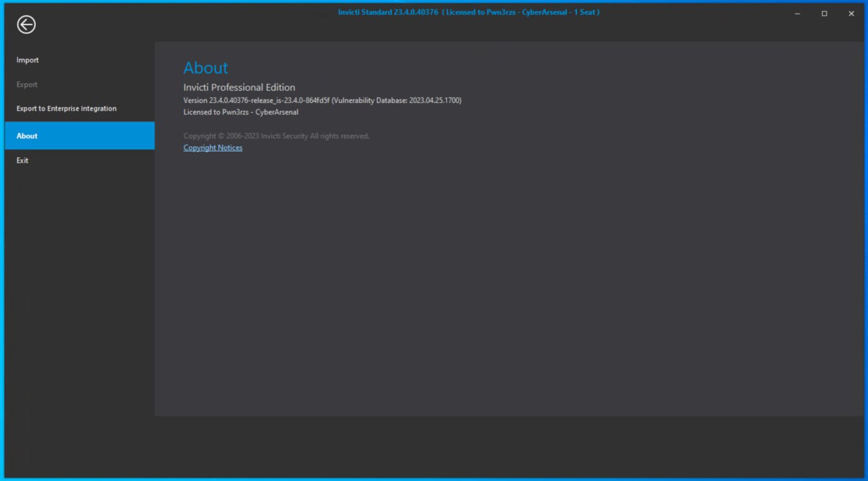This screenshot has width=868, height=481.
Task: Close the Invicti window
Action: coord(851,14)
